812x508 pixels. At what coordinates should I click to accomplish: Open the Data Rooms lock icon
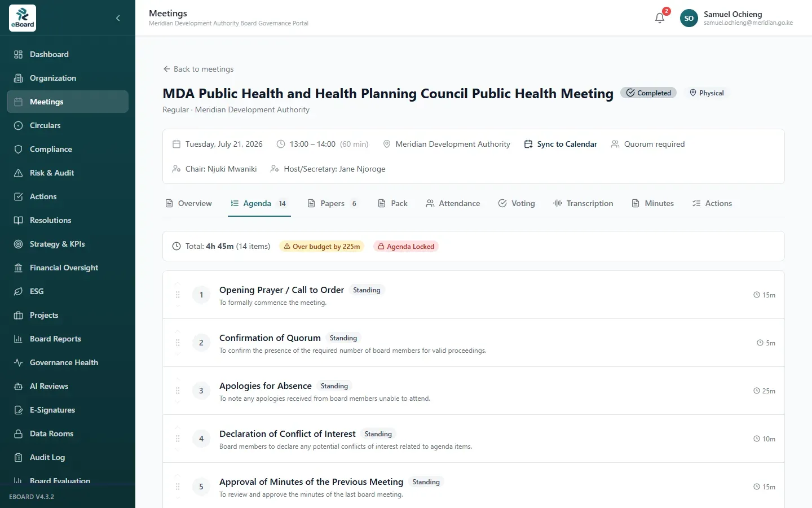point(19,433)
